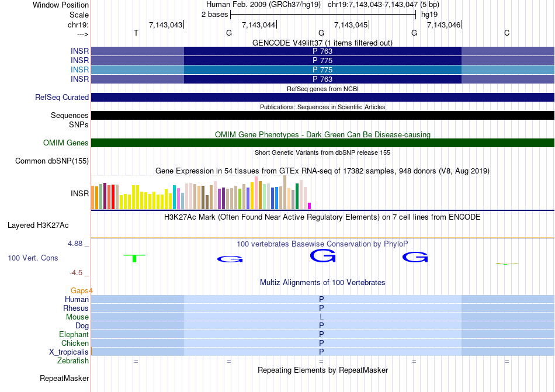Viewport: 555px width, 392px height.
Task: Open Publications: Sequences in Scientific Articles title
Action: coord(322,107)
